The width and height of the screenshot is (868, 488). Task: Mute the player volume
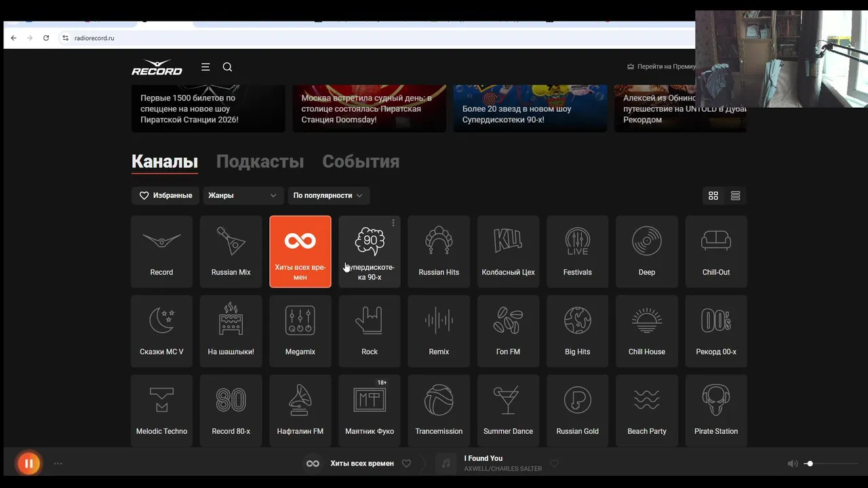(x=792, y=464)
